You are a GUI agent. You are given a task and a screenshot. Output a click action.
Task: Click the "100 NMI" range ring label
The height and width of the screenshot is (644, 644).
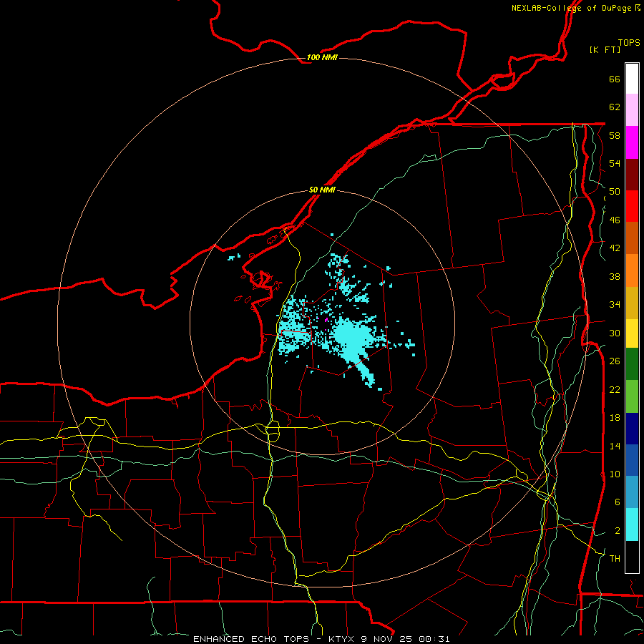point(322,57)
